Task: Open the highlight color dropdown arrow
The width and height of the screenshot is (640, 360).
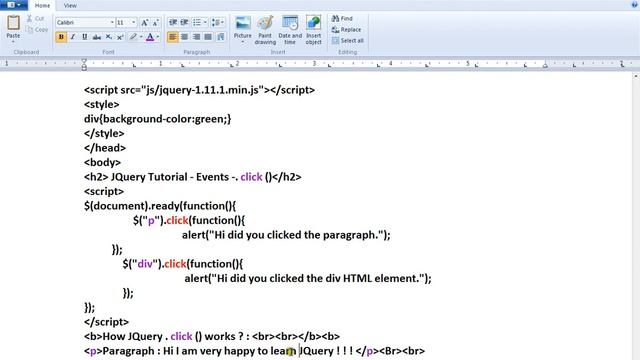Action: [x=141, y=37]
